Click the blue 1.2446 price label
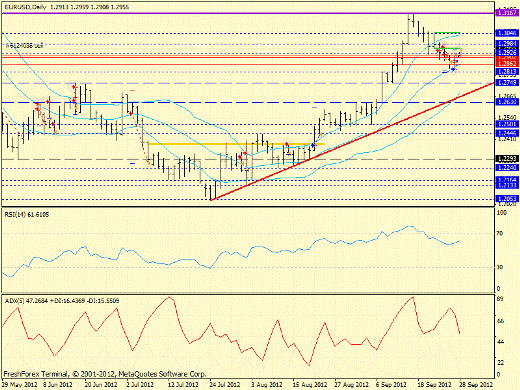The width and height of the screenshot is (520, 390). click(x=507, y=133)
